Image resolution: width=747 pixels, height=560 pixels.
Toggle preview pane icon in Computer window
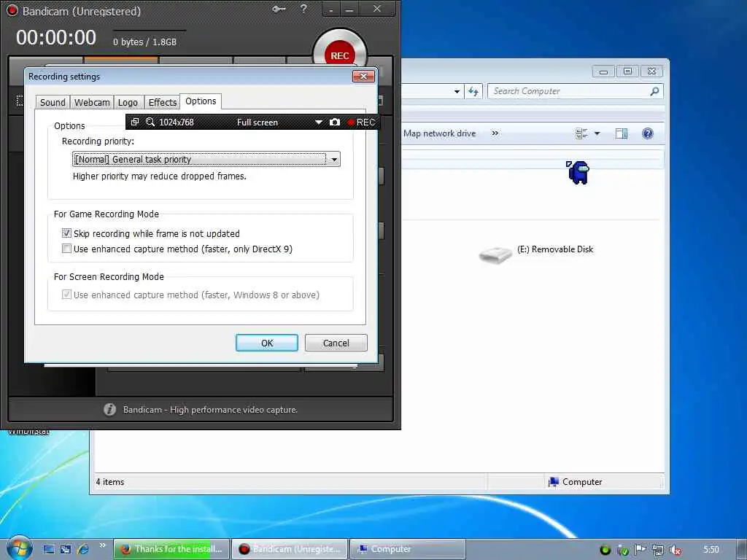[x=622, y=134]
